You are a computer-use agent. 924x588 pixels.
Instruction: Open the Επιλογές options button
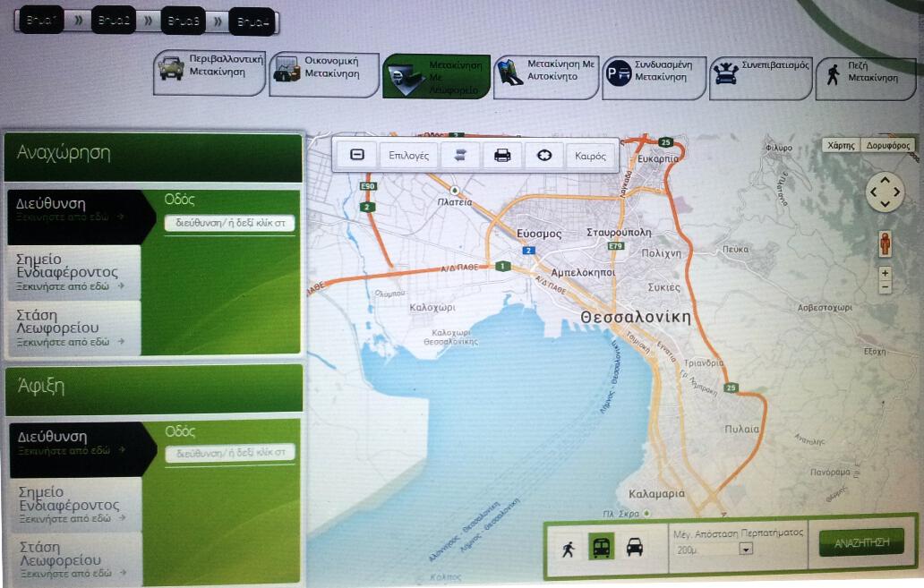coord(408,156)
